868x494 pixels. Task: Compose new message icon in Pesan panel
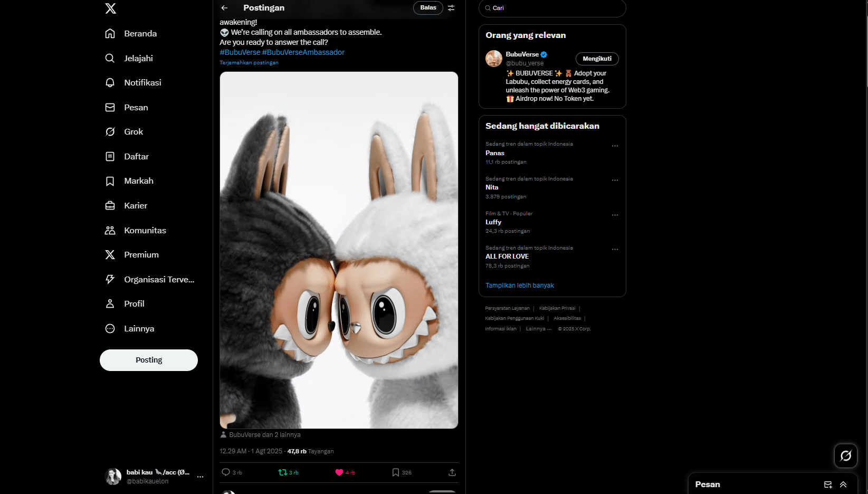click(x=828, y=484)
